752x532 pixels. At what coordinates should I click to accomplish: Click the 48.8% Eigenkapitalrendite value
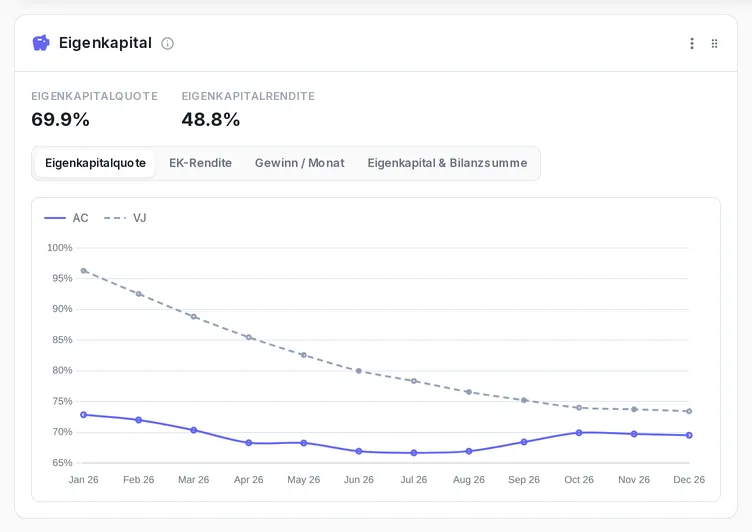tap(211, 119)
